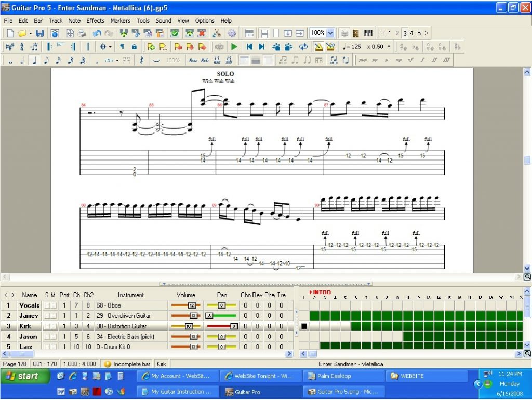This screenshot has height=400, width=532.
Task: Open the zoom 100% dropdown
Action: tap(330, 33)
